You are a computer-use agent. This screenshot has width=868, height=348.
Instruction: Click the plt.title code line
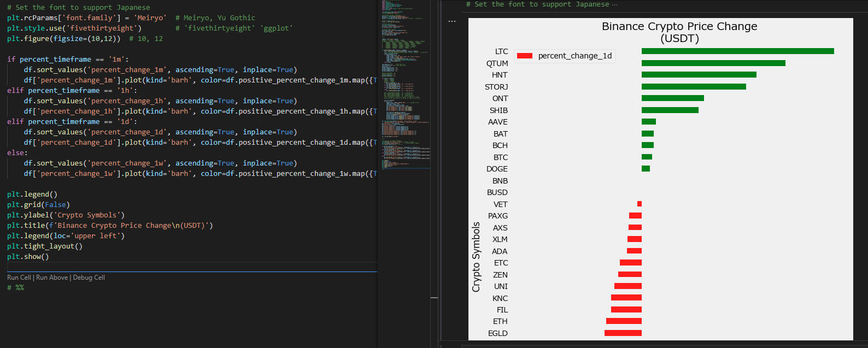(x=110, y=226)
